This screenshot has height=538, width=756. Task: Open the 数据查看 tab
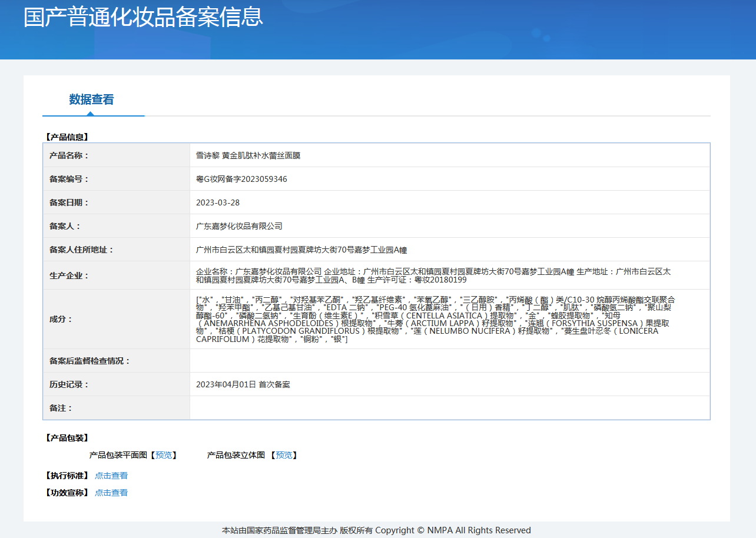[x=91, y=99]
